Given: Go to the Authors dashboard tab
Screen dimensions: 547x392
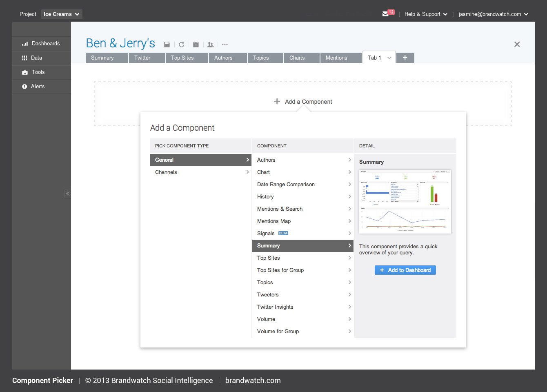Looking at the screenshot, I should (228, 58).
